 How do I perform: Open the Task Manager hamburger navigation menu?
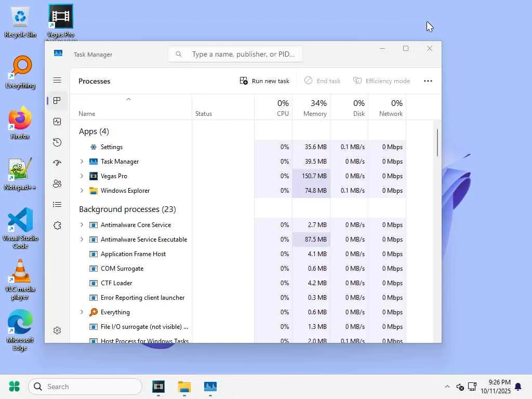click(x=57, y=80)
